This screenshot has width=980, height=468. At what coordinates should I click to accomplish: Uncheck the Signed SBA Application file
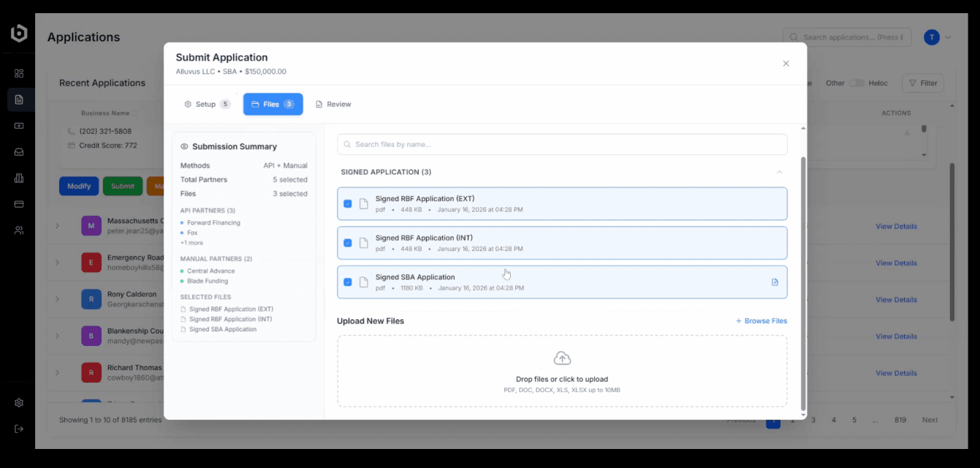point(348,282)
